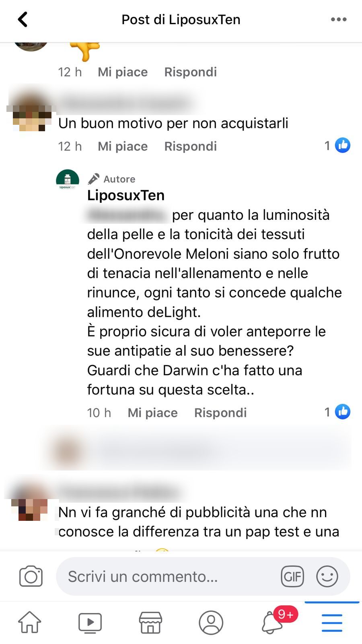Viewport: 362px width, 644px height.
Task: Open the emoji smiley picker
Action: 327,576
